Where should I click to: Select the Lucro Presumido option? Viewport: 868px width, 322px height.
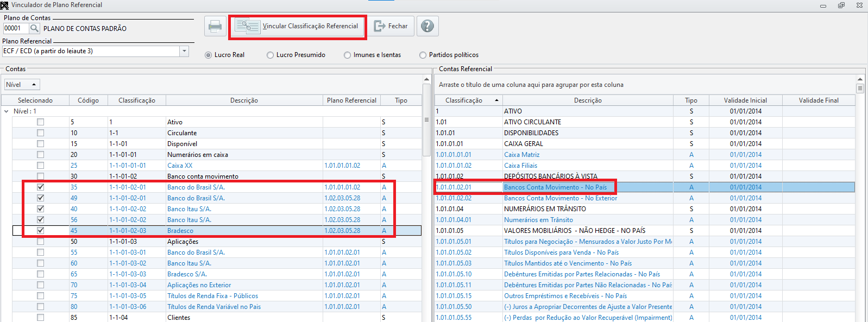coord(296,55)
